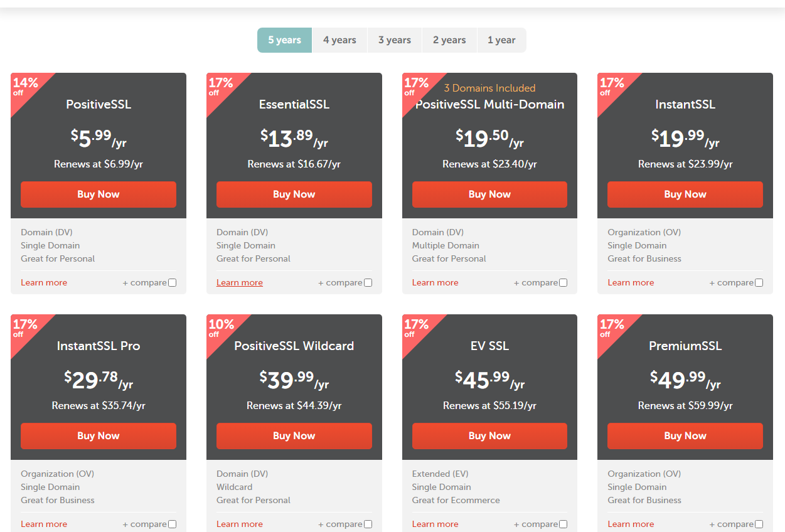The image size is (785, 532).
Task: Follow the EssentialSSL Learn more link
Action: [x=240, y=283]
